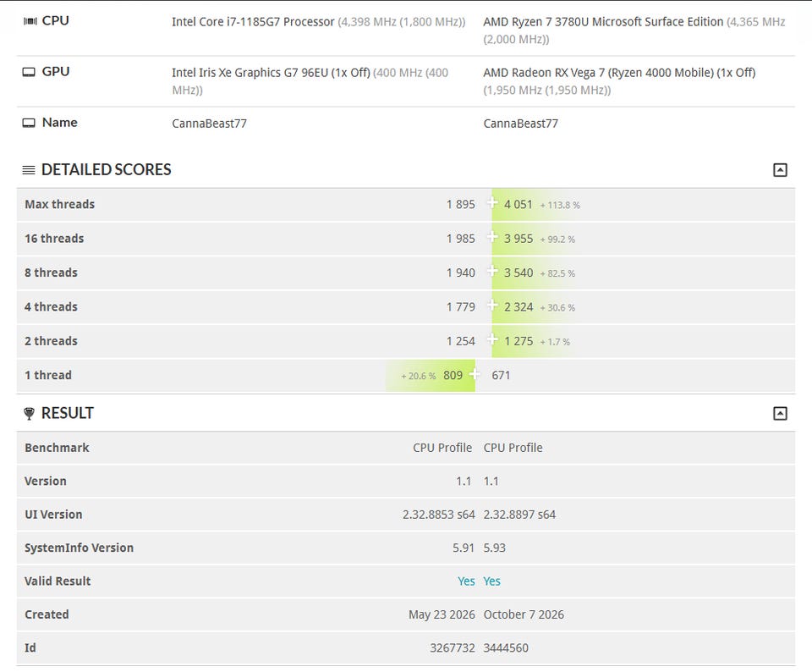Click the UI Version value 2.32.8897 s64

coord(519,515)
